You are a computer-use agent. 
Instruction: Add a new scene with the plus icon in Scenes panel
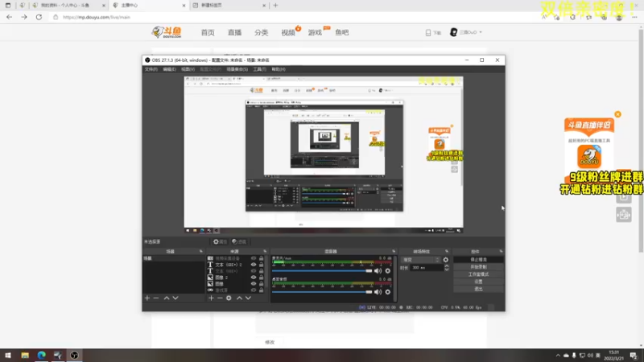click(x=147, y=298)
